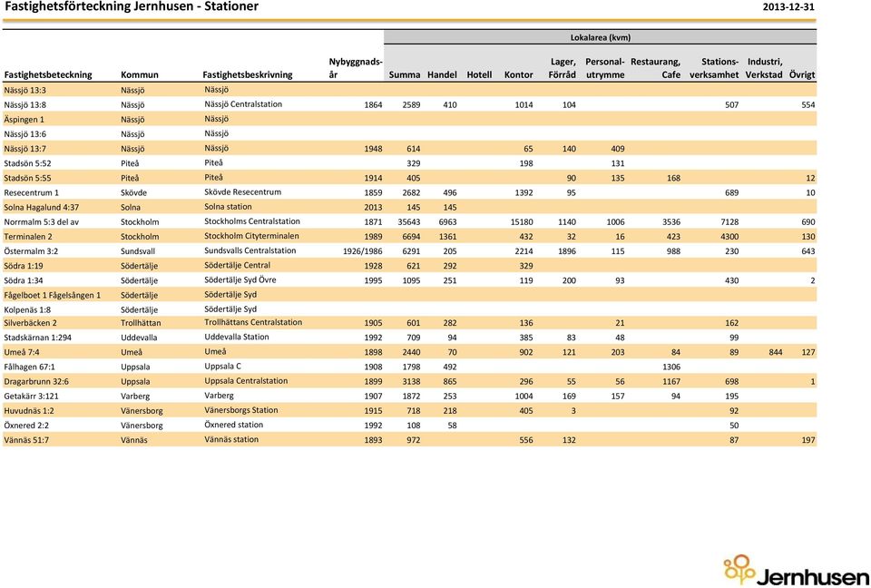Viewport: 871px width, 588px height.
Task: Click the Stationsverksamhet column header
Action: pyautogui.click(x=714, y=68)
